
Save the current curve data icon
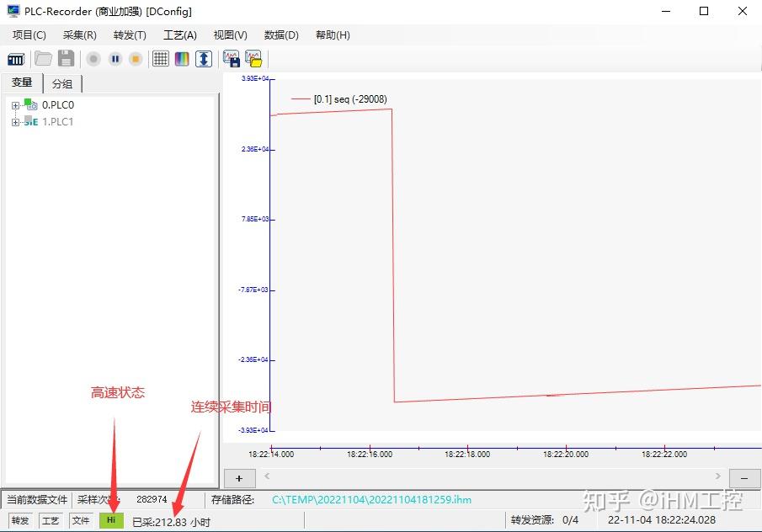pos(230,59)
